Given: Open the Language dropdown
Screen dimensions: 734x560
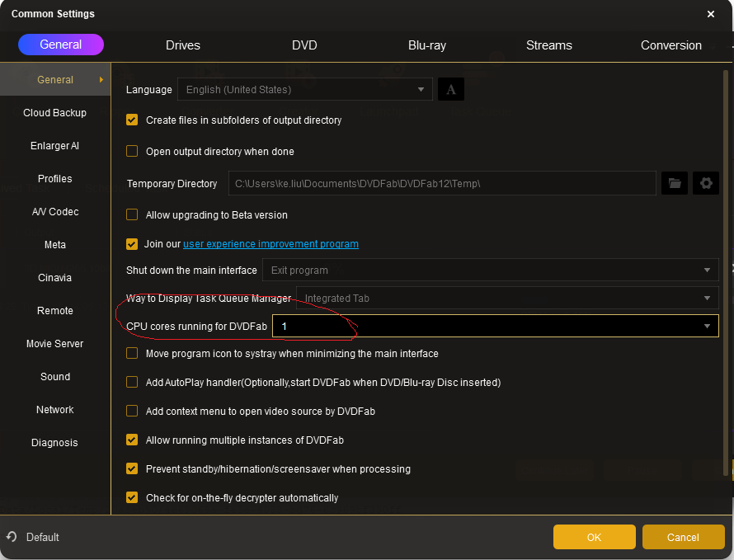Looking at the screenshot, I should click(x=305, y=89).
